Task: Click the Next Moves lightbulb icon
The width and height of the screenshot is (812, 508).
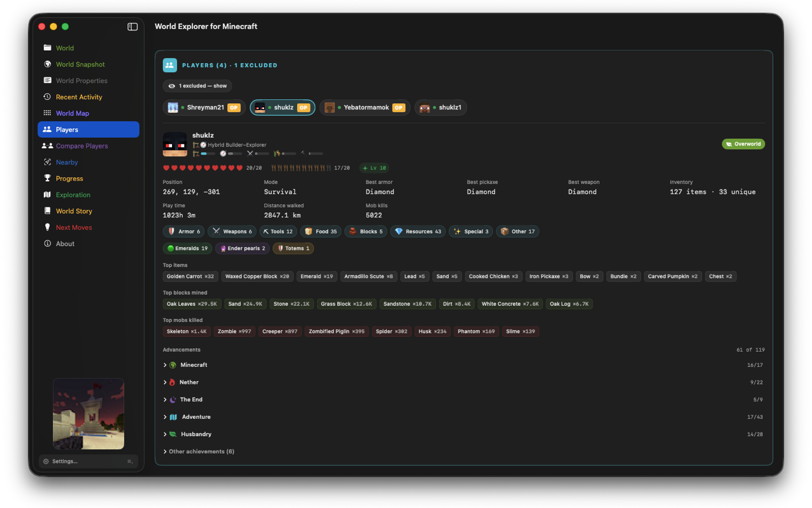Action: click(47, 227)
